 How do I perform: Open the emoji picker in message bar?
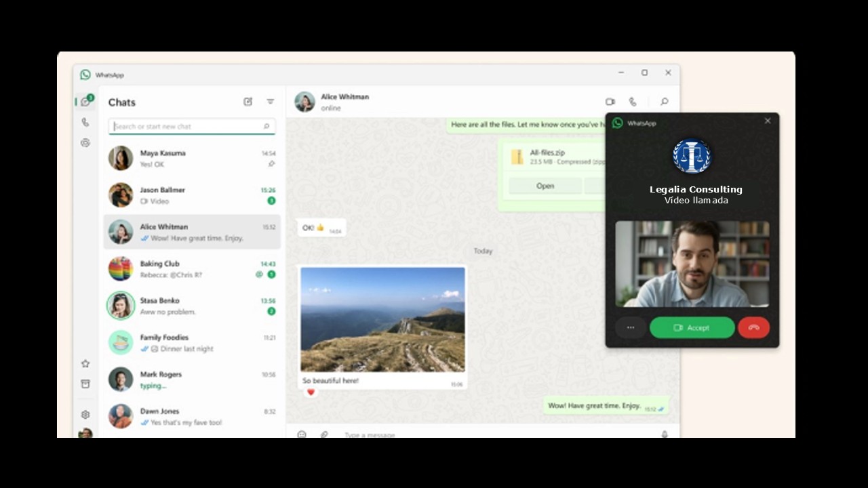[x=302, y=434]
